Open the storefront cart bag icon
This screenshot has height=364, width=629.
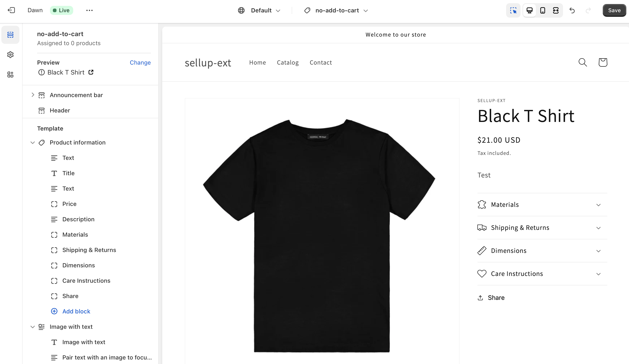(603, 62)
